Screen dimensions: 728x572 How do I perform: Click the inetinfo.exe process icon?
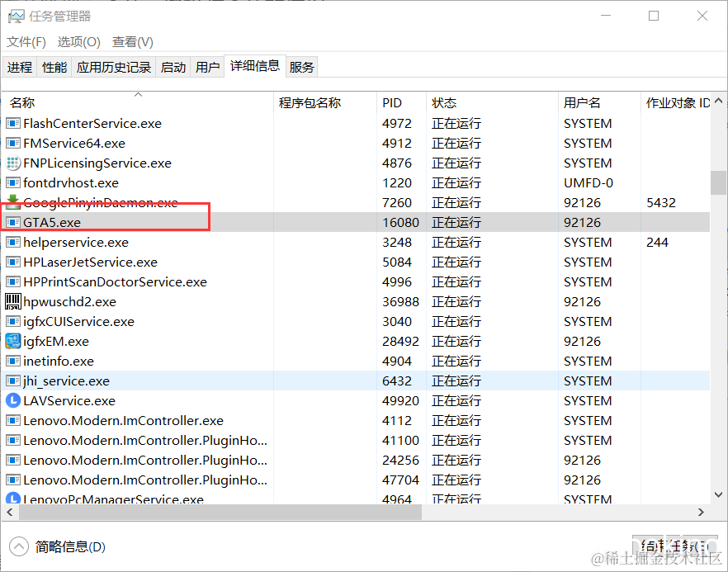pyautogui.click(x=13, y=362)
